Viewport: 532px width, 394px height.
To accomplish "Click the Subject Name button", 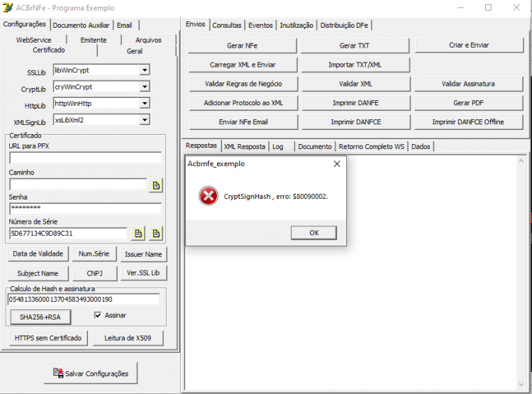I will (38, 273).
